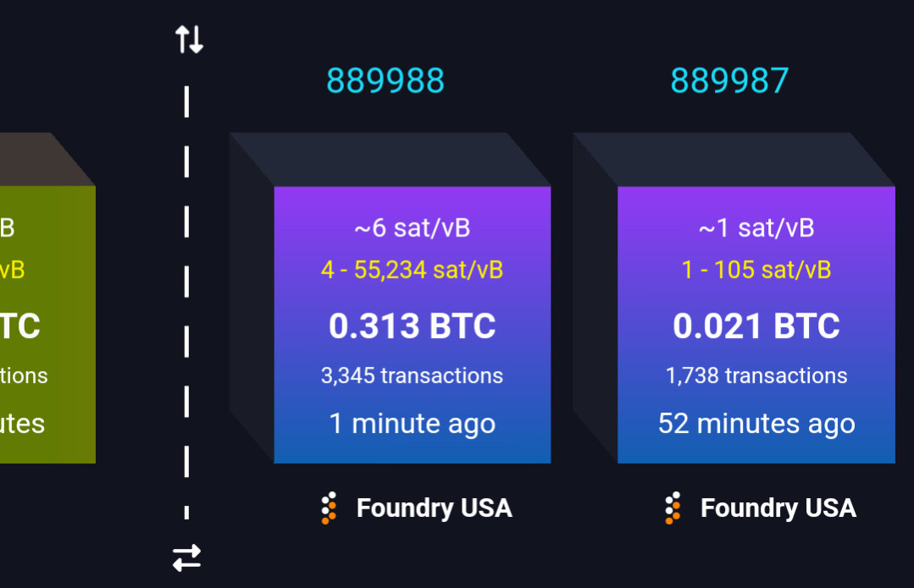Screen dimensions: 914x588
Task: Click the ~6 sat/vB median fee text
Action: tap(413, 228)
